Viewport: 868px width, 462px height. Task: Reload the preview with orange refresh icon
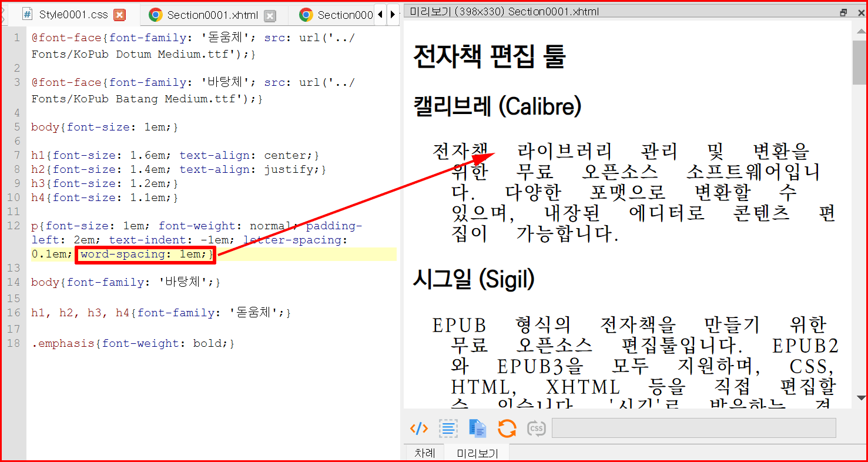click(507, 428)
